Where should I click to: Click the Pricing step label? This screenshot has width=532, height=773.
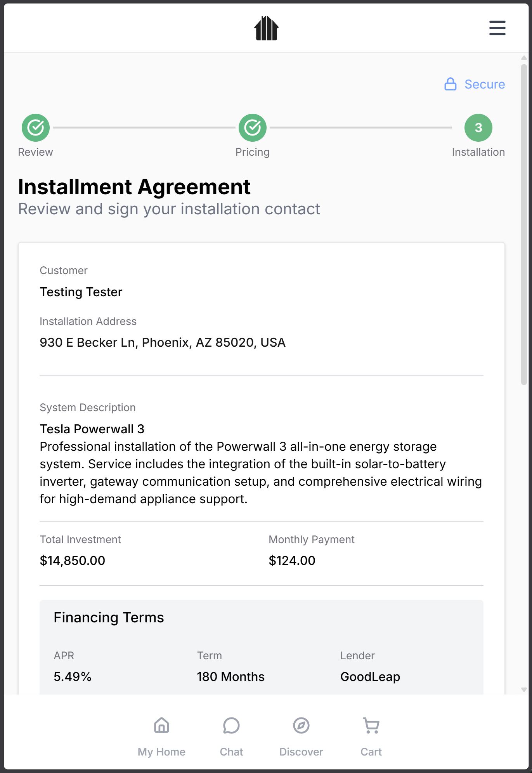[x=253, y=152]
